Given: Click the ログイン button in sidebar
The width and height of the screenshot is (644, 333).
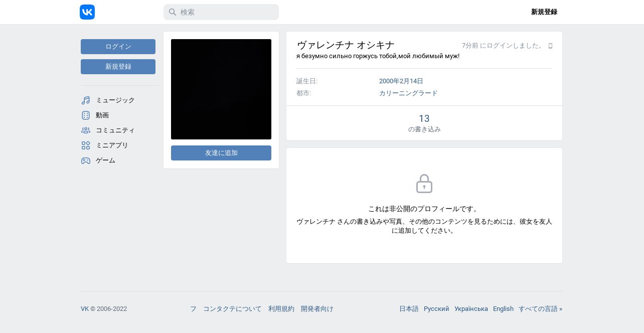Looking at the screenshot, I should click(x=118, y=47).
